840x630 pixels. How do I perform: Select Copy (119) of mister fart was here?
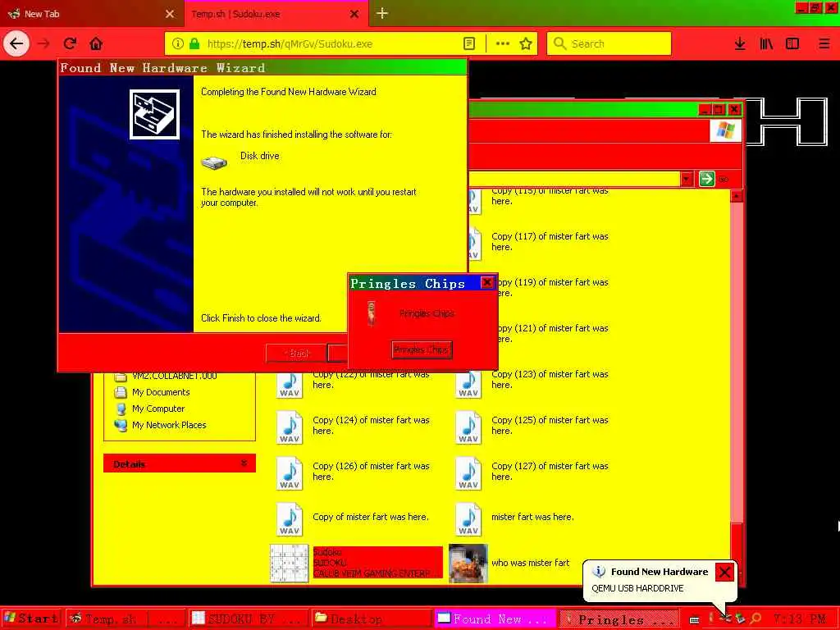[550, 288]
